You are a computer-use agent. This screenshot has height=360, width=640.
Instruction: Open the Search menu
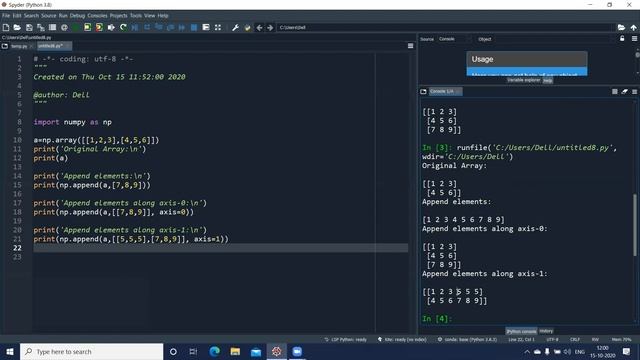[x=31, y=16]
